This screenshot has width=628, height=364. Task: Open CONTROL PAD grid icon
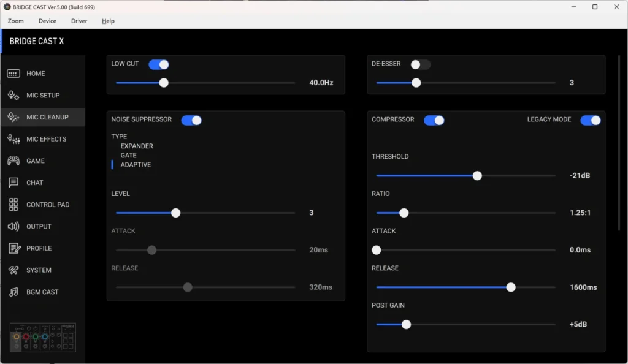point(13,205)
